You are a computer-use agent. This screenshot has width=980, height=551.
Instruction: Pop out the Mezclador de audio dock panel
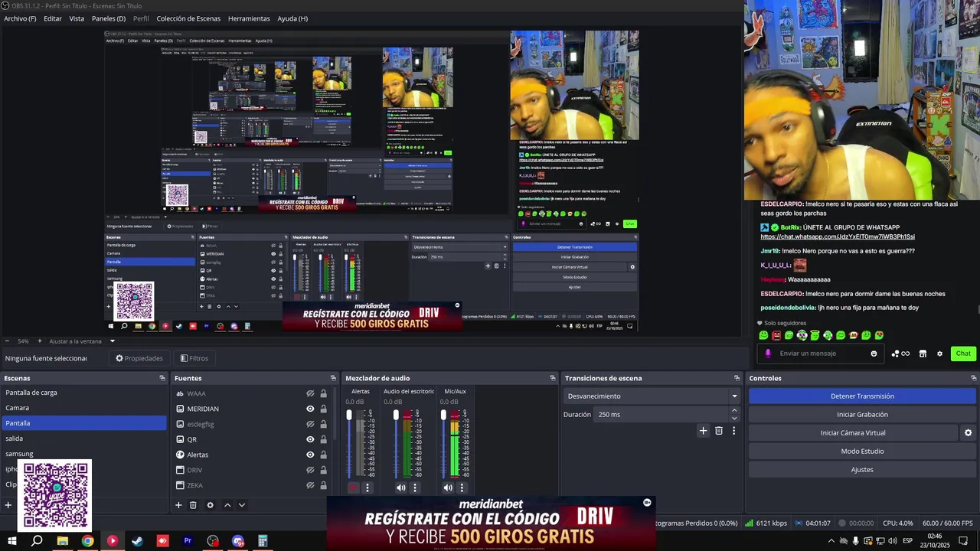click(x=553, y=378)
